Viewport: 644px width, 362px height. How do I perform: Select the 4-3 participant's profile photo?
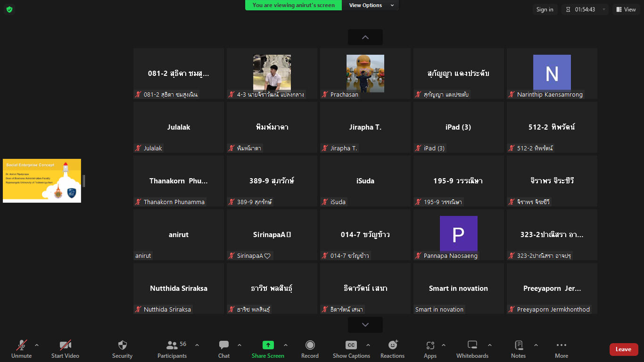click(272, 73)
